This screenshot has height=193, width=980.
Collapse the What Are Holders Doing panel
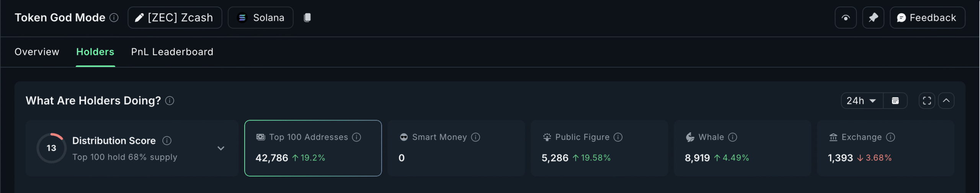pos(946,101)
